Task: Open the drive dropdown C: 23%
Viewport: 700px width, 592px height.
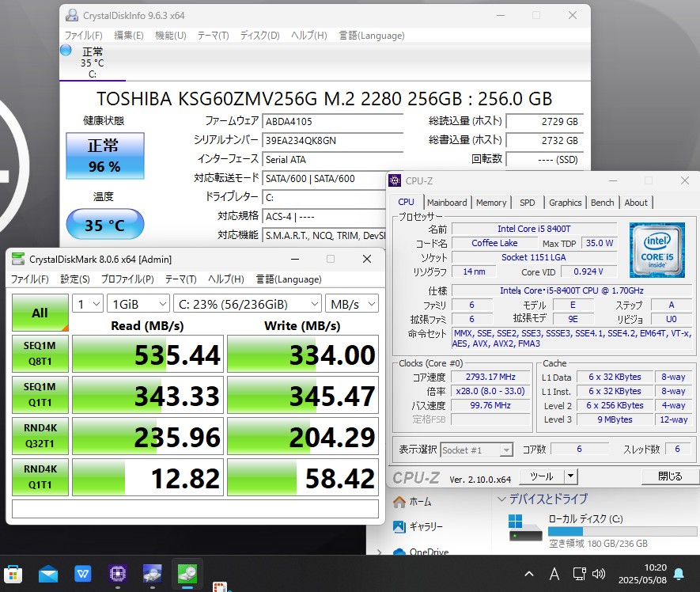Action: coord(248,304)
